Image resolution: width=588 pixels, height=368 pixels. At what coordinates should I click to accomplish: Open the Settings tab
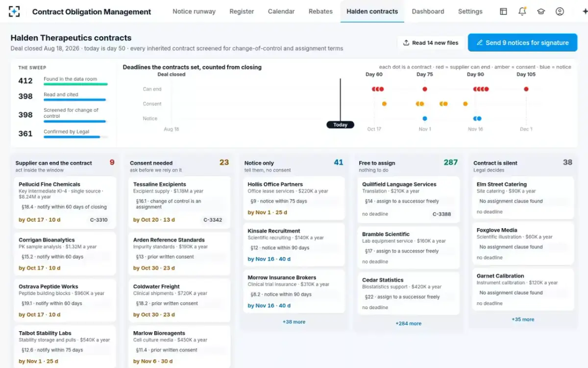(470, 11)
